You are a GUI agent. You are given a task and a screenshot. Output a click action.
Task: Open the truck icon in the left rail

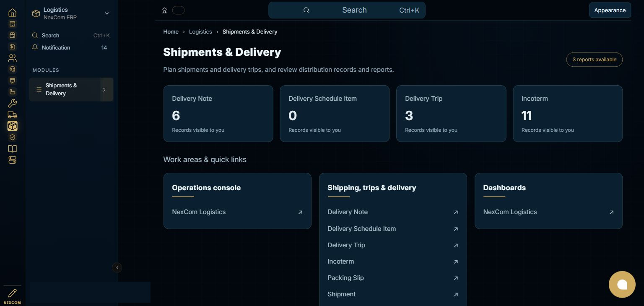[x=12, y=115]
